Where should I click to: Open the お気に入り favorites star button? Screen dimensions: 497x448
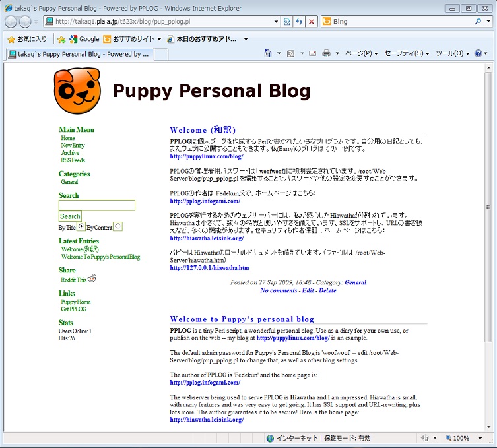tap(28, 39)
